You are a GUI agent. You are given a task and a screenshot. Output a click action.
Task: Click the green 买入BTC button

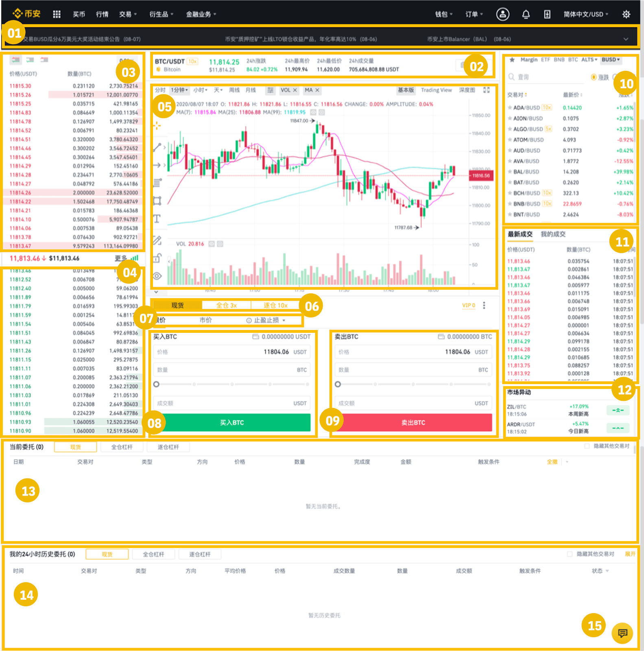232,423
